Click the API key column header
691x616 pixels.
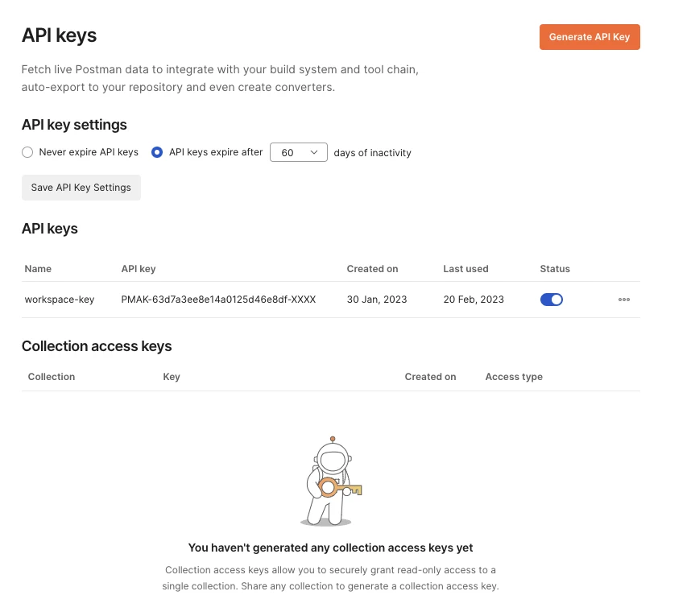[139, 269]
